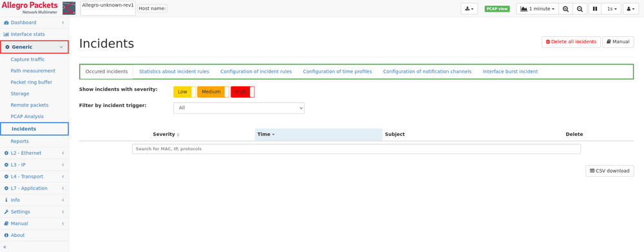The image size is (644, 252).
Task: Expand the L7 - Application section
Action: (34, 188)
